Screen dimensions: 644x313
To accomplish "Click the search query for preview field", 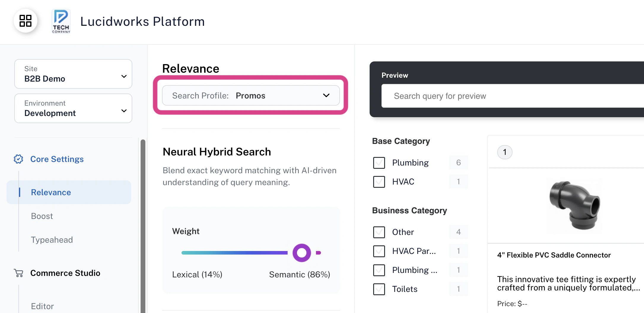I will coord(513,96).
